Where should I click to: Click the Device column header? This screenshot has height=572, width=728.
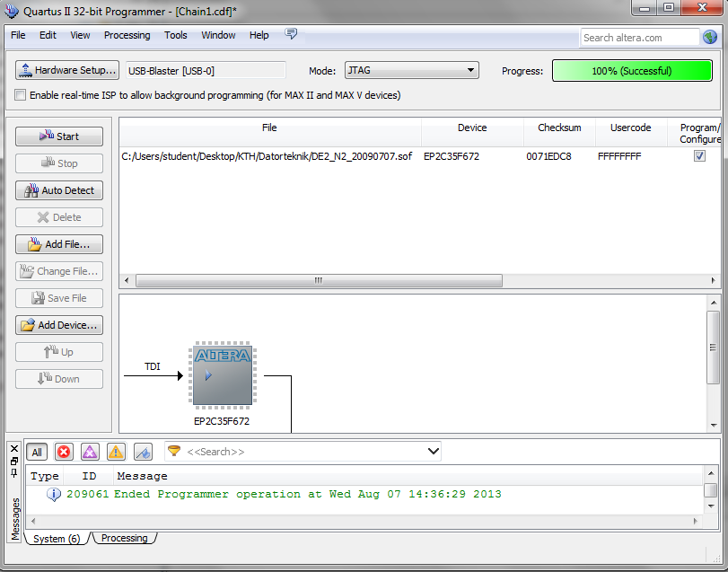[472, 132]
